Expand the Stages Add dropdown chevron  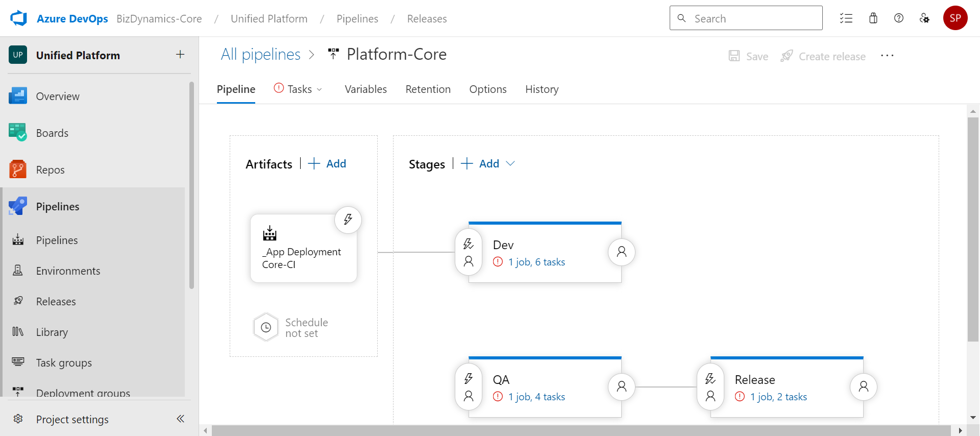(x=510, y=163)
